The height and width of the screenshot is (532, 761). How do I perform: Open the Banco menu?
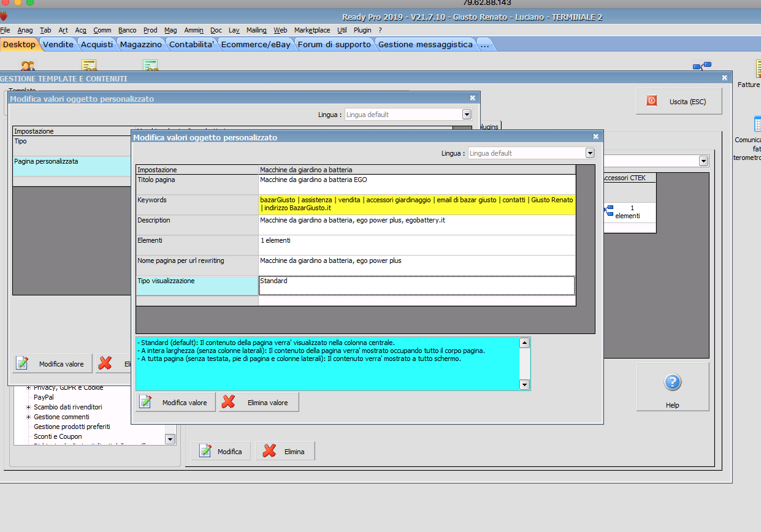pos(128,30)
